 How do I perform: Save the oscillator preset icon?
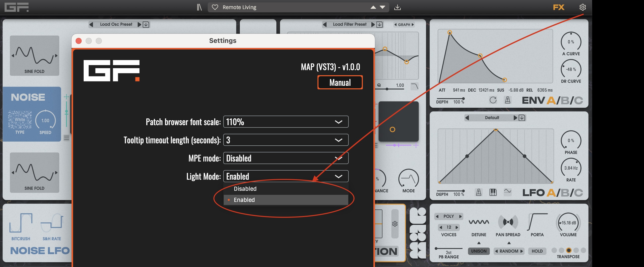click(146, 24)
